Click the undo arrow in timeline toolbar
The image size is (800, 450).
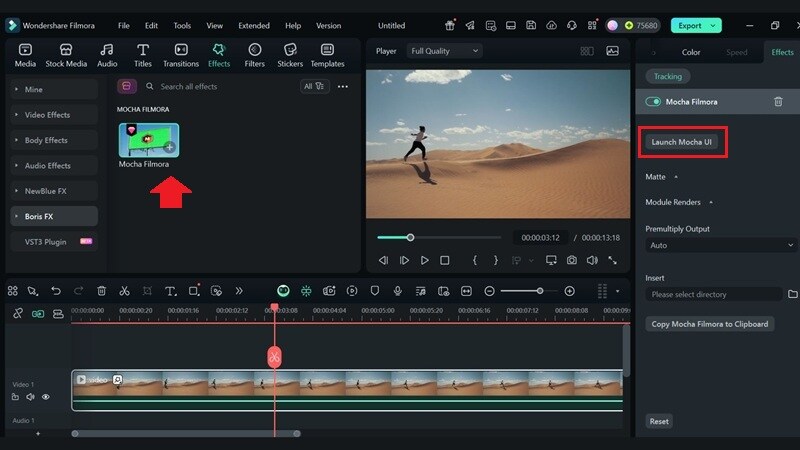point(56,291)
